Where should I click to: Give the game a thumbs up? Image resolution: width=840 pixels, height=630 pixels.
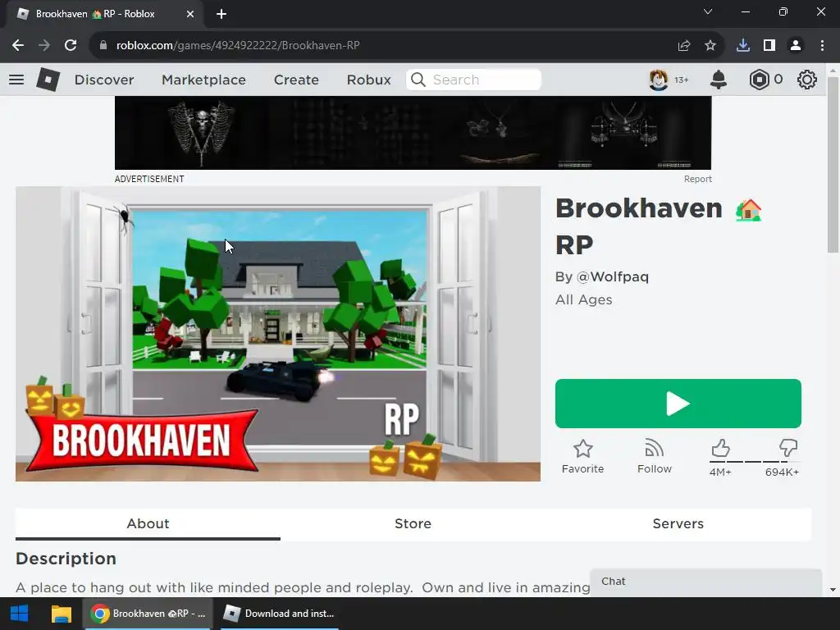pos(720,448)
